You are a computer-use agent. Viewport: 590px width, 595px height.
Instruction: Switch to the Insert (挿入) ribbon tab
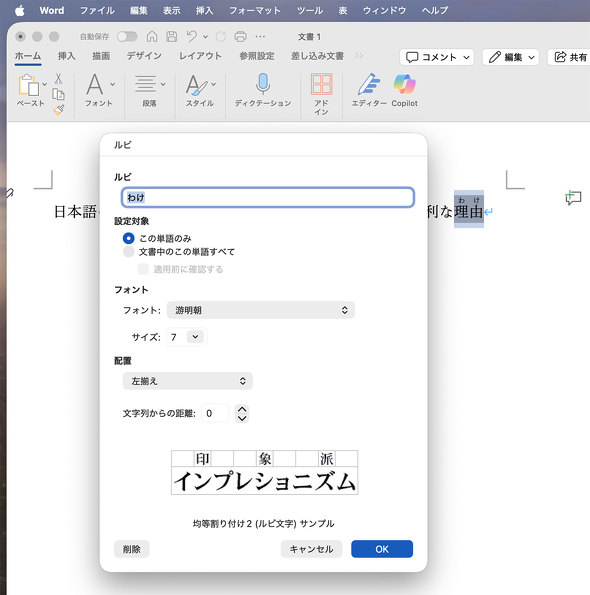pos(67,56)
